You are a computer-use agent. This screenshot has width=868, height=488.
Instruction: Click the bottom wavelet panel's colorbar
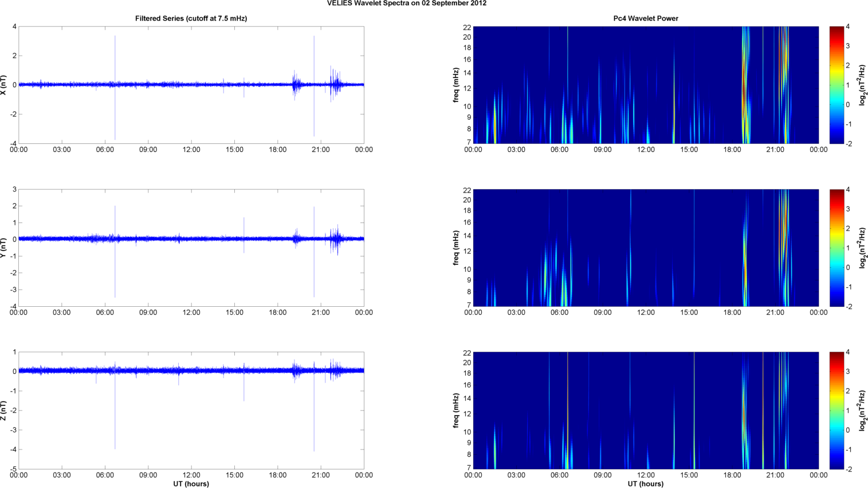[836, 411]
